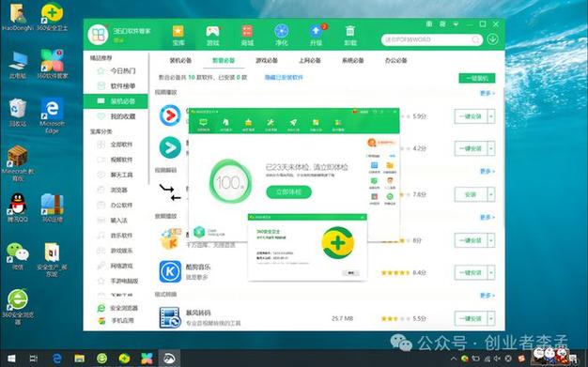The width and height of the screenshot is (588, 367).
Task: Select the 腾讯QQ penguin desktop icon
Action: pos(17,207)
